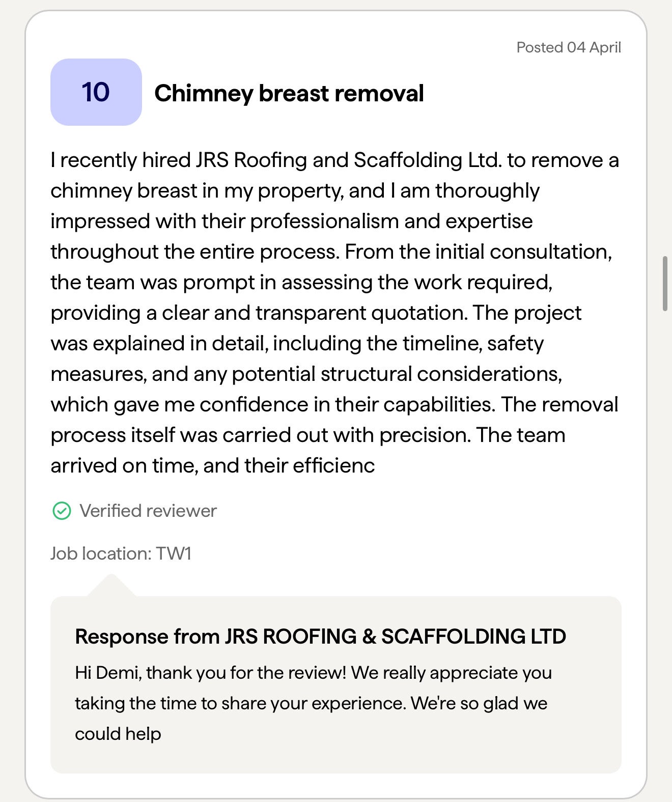Click the purple 10 score badge
The width and height of the screenshot is (672, 802).
pos(96,92)
